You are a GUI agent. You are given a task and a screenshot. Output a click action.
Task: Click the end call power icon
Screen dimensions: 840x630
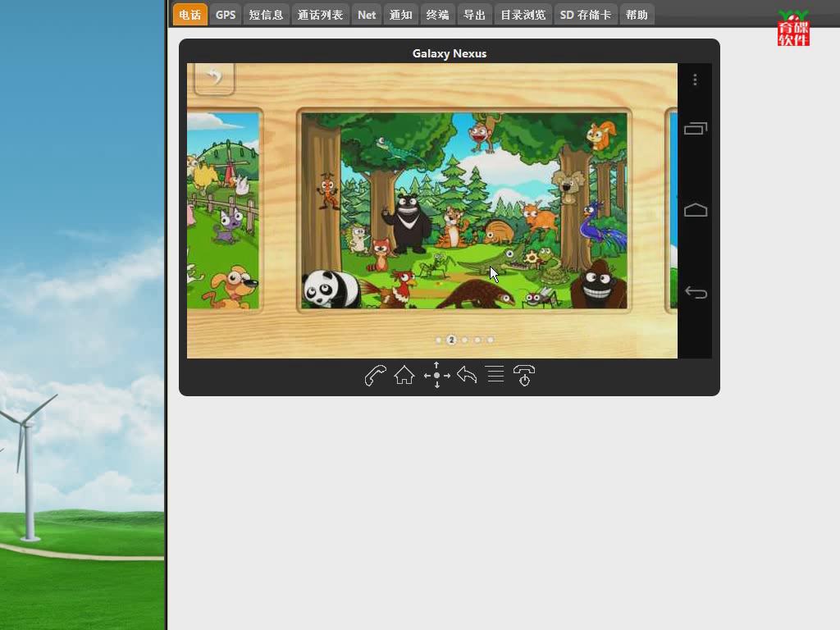coord(524,376)
